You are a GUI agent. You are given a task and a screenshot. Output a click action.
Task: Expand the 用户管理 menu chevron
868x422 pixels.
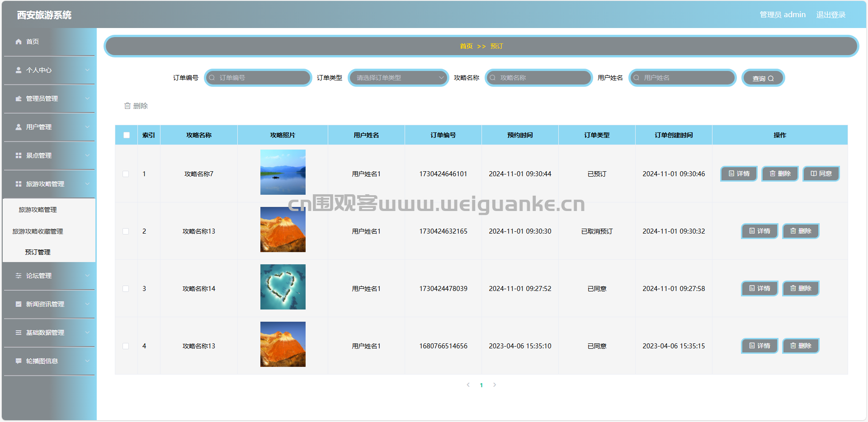87,127
